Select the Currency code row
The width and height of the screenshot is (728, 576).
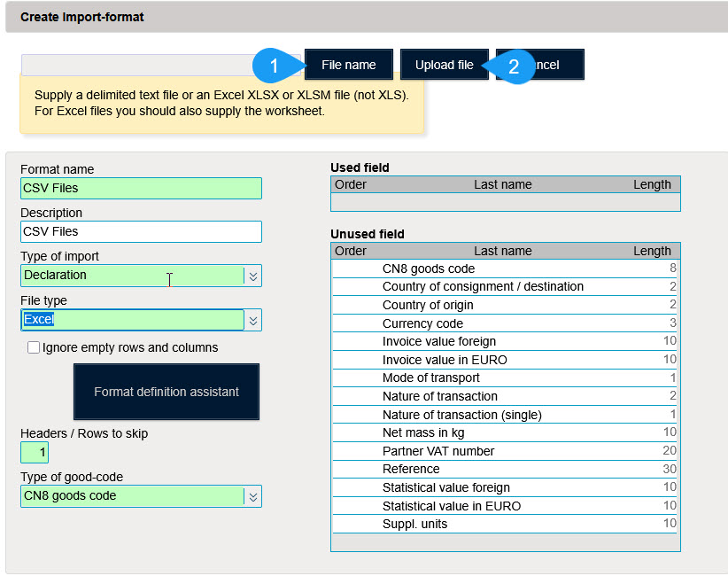point(505,323)
